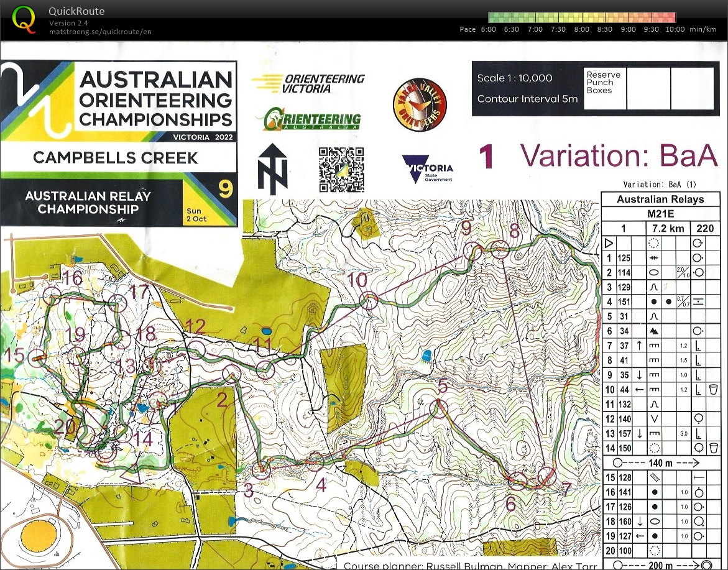Select the dotted circle symbol on control 14 row
The image size is (728, 570).
(x=653, y=448)
